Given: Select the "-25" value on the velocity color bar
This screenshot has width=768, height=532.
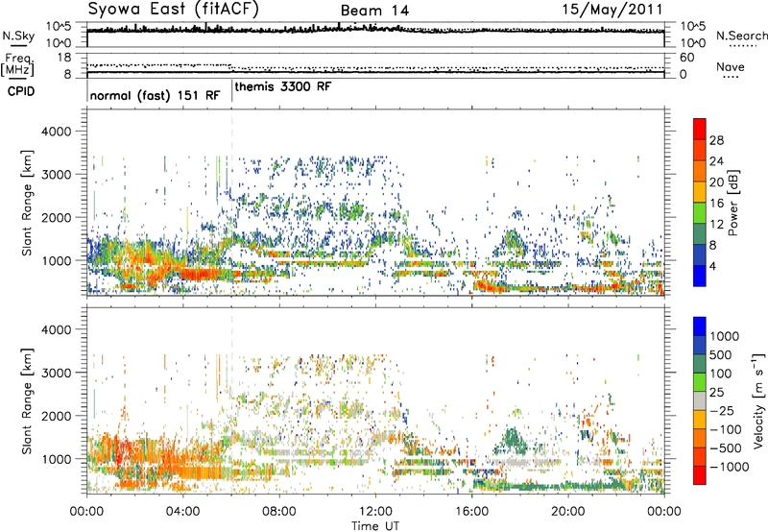Looking at the screenshot, I should (723, 410).
